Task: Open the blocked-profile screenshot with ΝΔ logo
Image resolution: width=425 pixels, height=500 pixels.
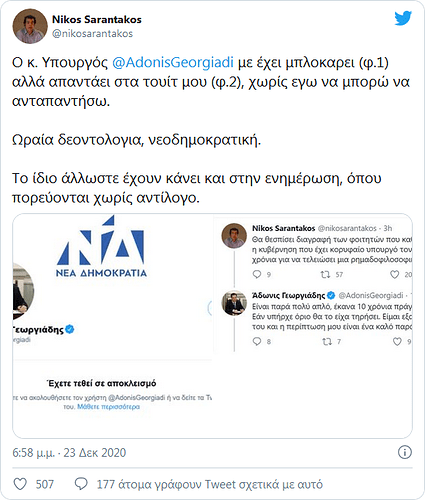Action: point(113,326)
